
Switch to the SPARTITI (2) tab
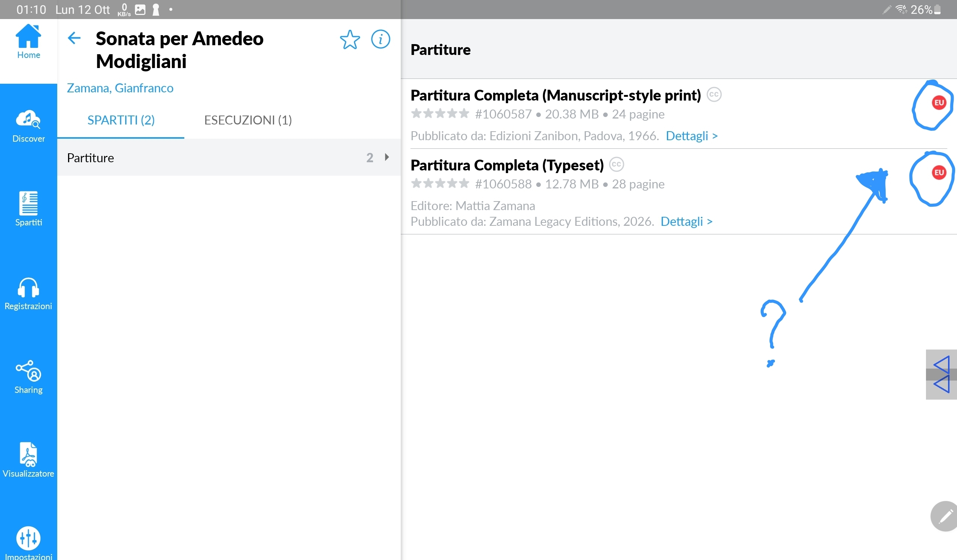coord(121,120)
